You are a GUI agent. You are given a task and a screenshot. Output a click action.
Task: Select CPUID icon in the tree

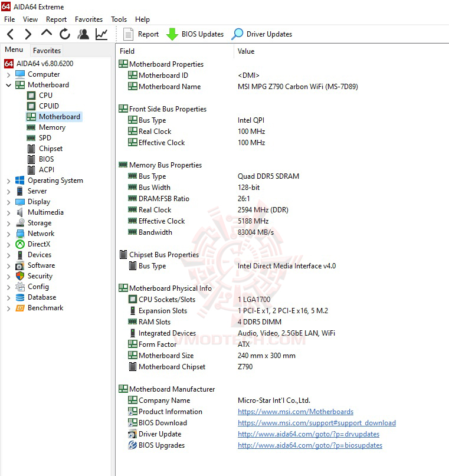(x=31, y=106)
